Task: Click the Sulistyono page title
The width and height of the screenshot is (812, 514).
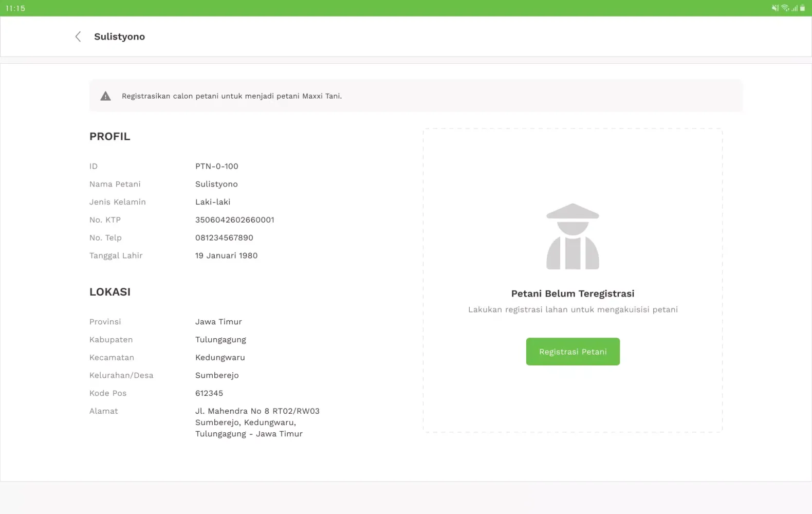Action: point(119,36)
